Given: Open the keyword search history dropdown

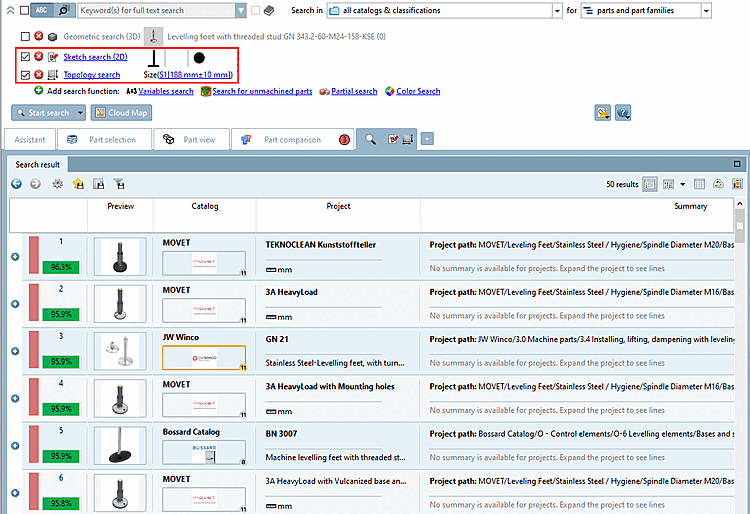Looking at the screenshot, I should pos(241,10).
